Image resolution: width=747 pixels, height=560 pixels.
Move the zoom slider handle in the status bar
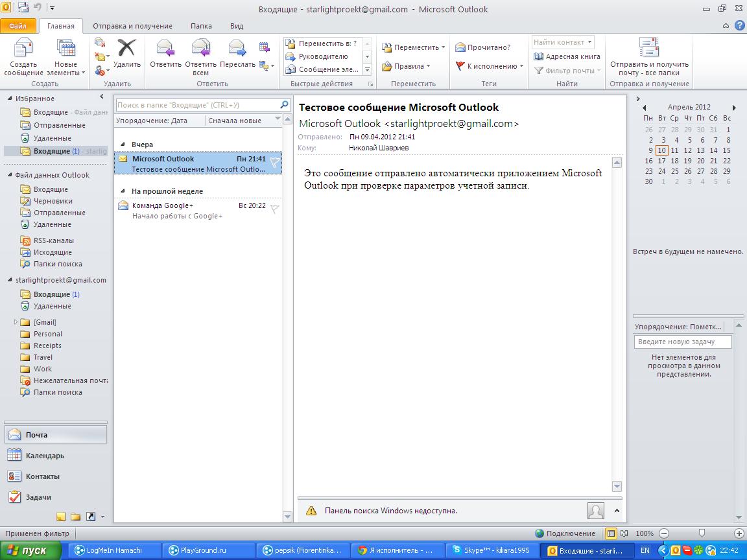pos(701,533)
